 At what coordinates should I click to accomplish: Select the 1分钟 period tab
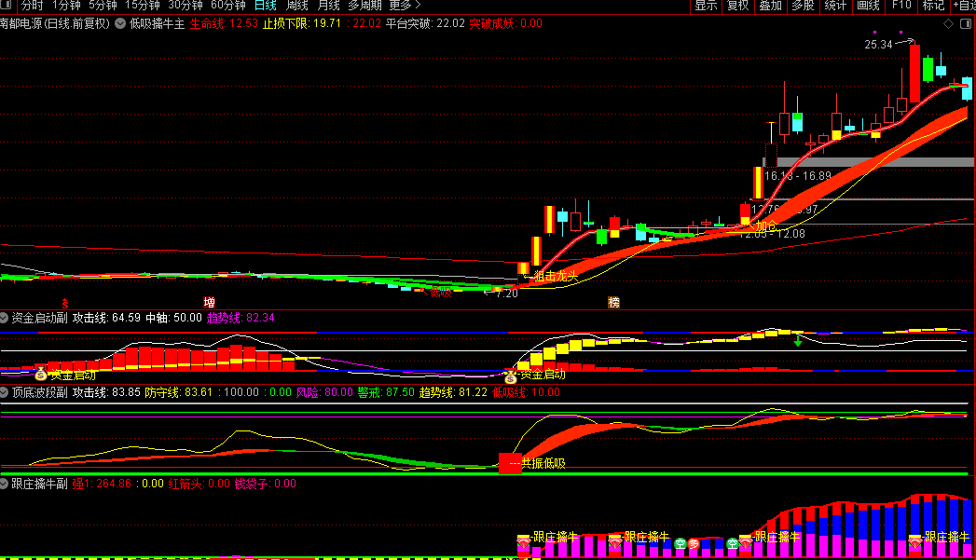pyautogui.click(x=66, y=6)
